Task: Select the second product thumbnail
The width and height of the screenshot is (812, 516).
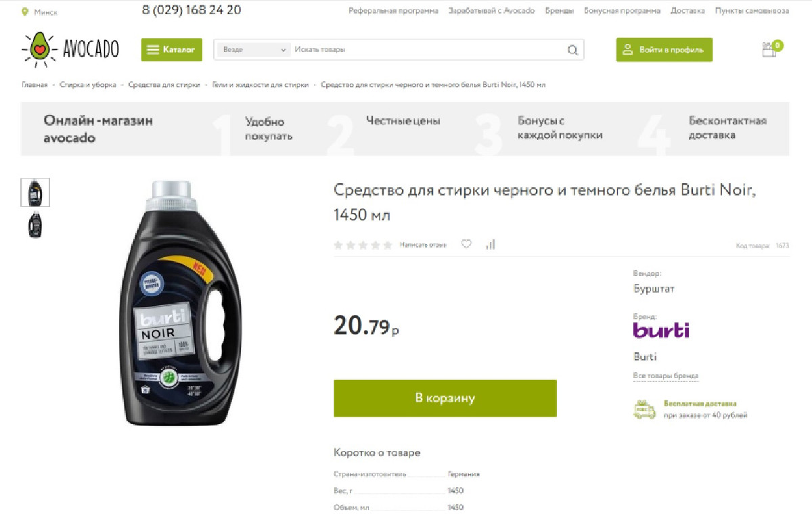Action: [35, 225]
